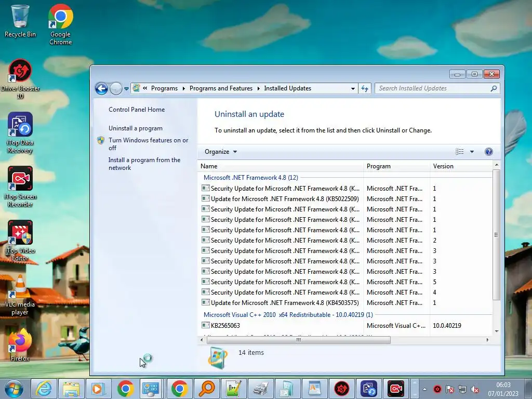Open Uninstall a program link
The image size is (532, 399).
pyautogui.click(x=136, y=128)
